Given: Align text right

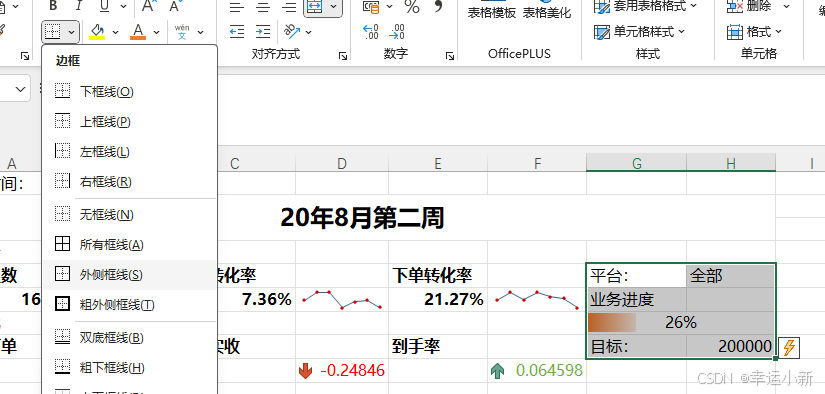Looking at the screenshot, I should (x=289, y=6).
